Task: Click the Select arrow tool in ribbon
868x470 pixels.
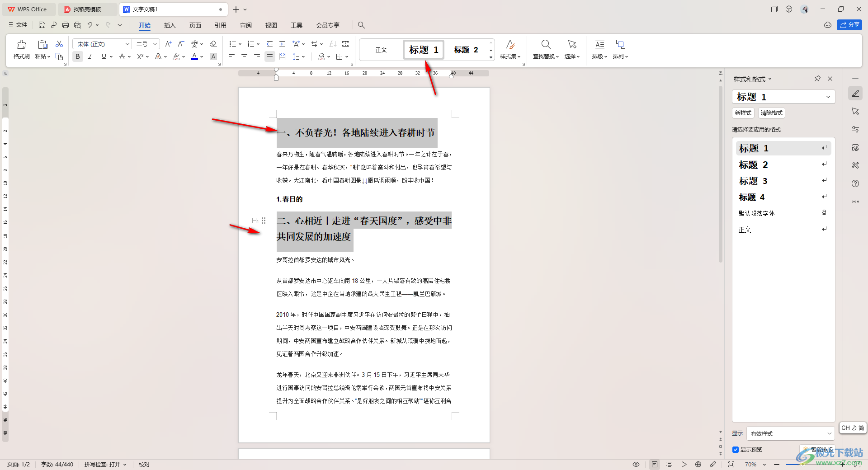Action: 572,44
